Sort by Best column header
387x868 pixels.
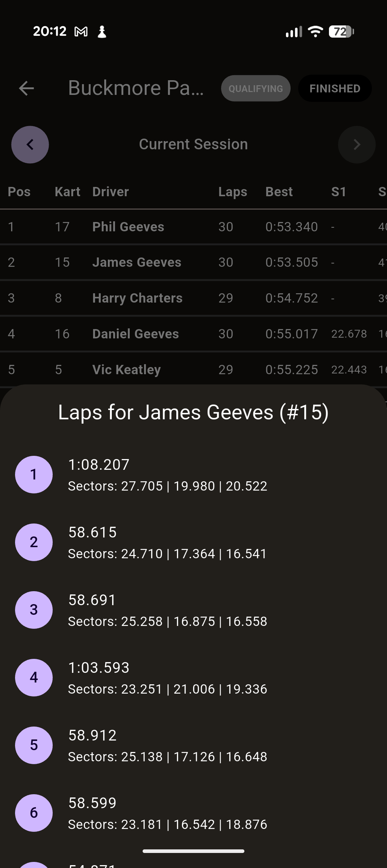pyautogui.click(x=279, y=192)
